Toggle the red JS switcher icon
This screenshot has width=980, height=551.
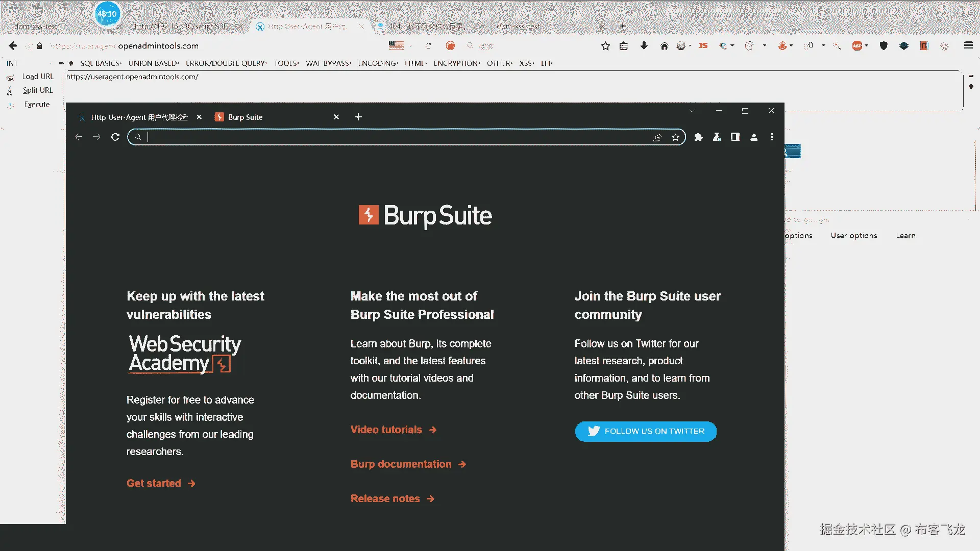(x=703, y=46)
